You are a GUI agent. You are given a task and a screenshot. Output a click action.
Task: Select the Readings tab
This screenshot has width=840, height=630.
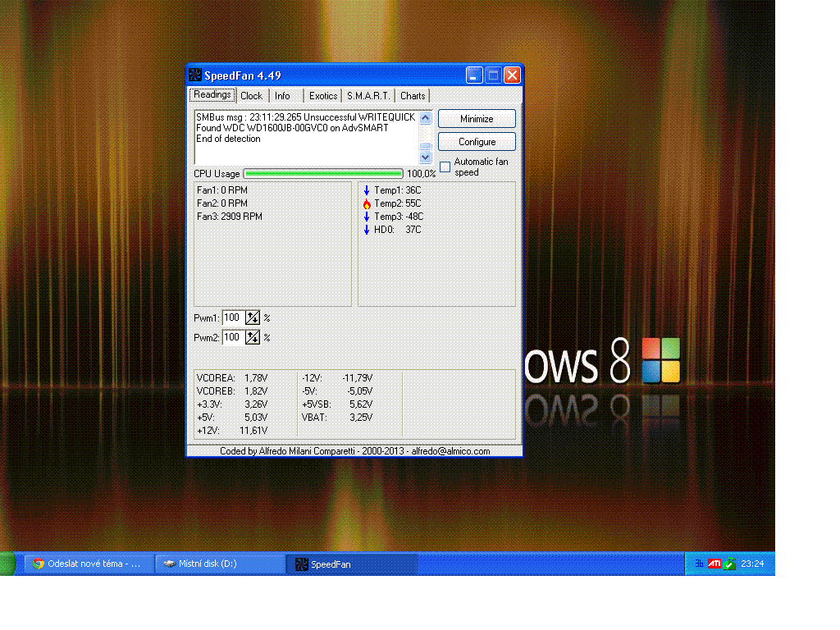[x=212, y=95]
